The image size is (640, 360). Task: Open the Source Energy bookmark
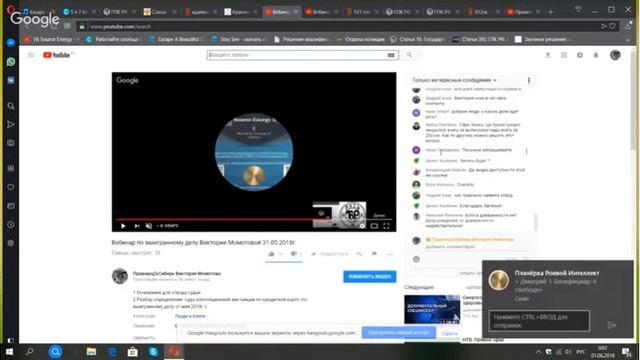pyautogui.click(x=51, y=40)
